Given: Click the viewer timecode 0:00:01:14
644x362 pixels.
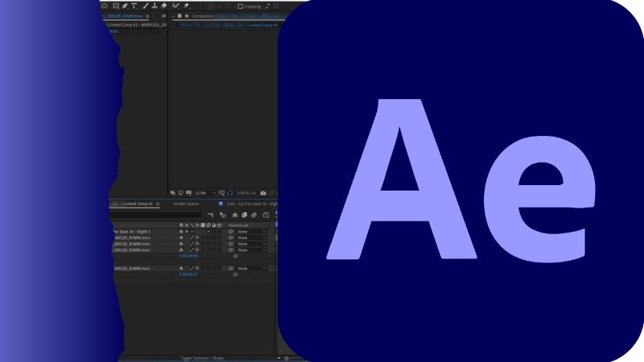Looking at the screenshot, I should click(246, 193).
